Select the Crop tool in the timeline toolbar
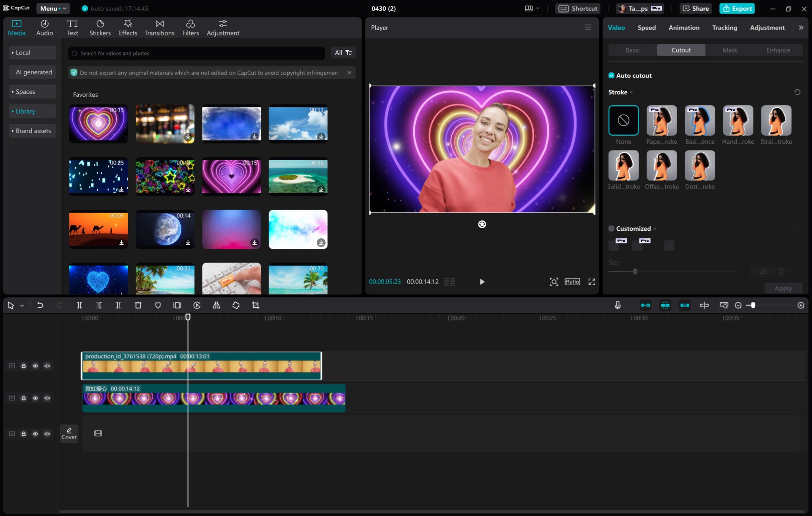The width and height of the screenshot is (812, 516). point(255,305)
